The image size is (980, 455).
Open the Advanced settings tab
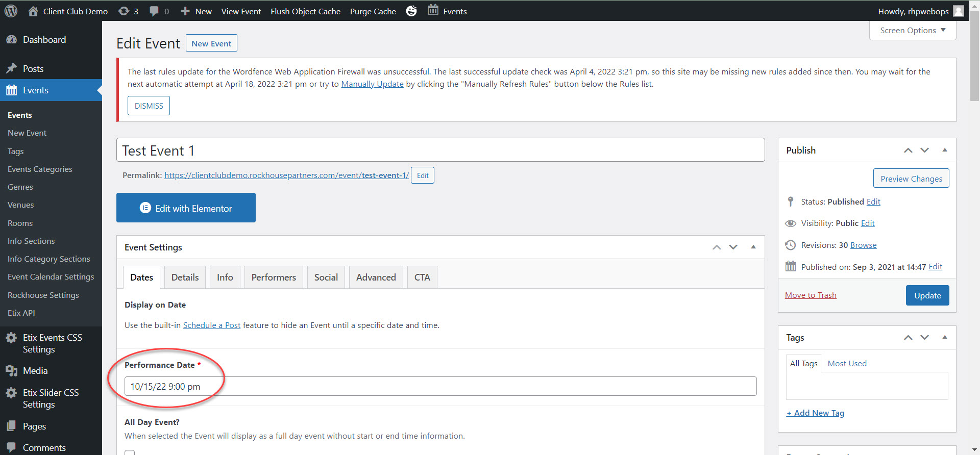coord(376,277)
